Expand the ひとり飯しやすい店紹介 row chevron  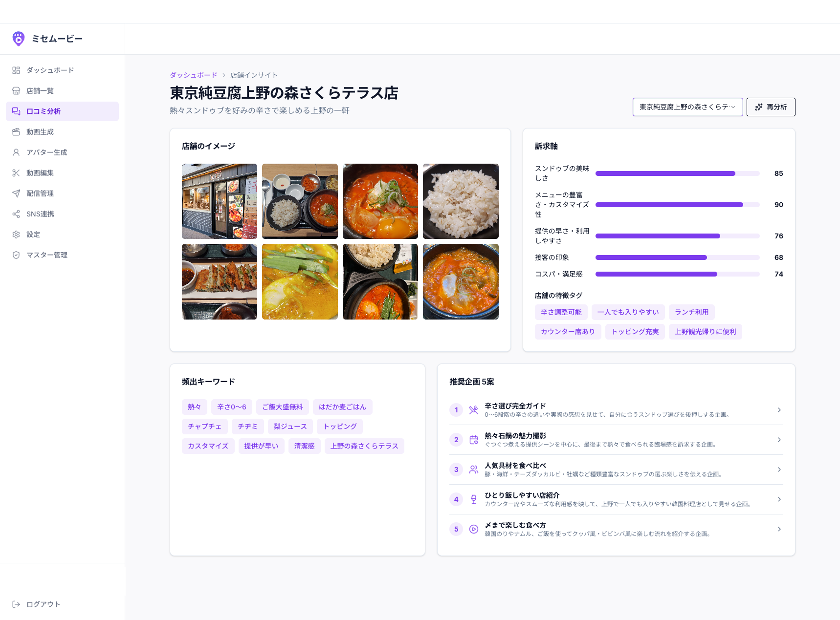click(779, 499)
